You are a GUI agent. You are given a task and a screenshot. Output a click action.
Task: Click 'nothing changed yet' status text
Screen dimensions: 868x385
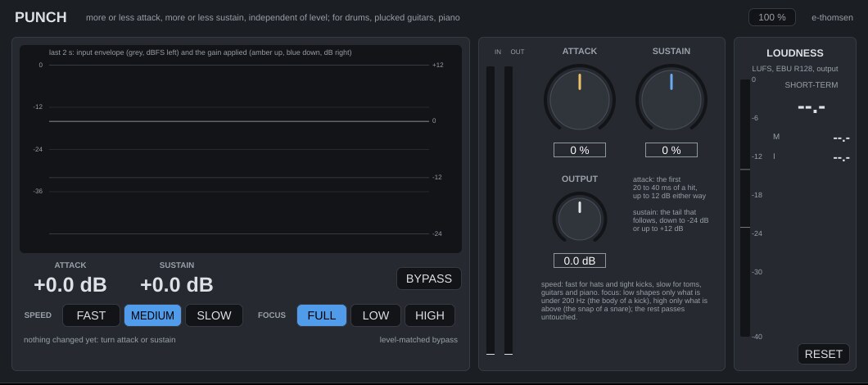coord(100,340)
